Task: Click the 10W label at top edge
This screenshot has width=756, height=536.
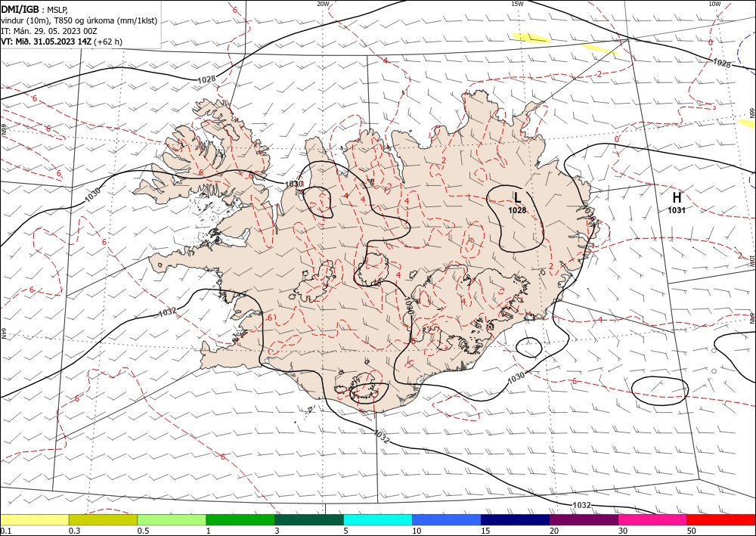Action: tap(714, 4)
